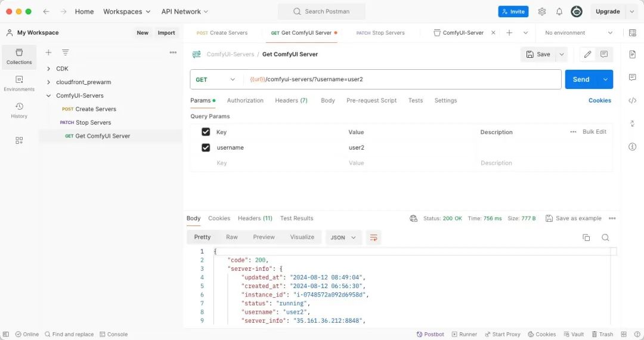Switch to Raw response view

tap(231, 237)
